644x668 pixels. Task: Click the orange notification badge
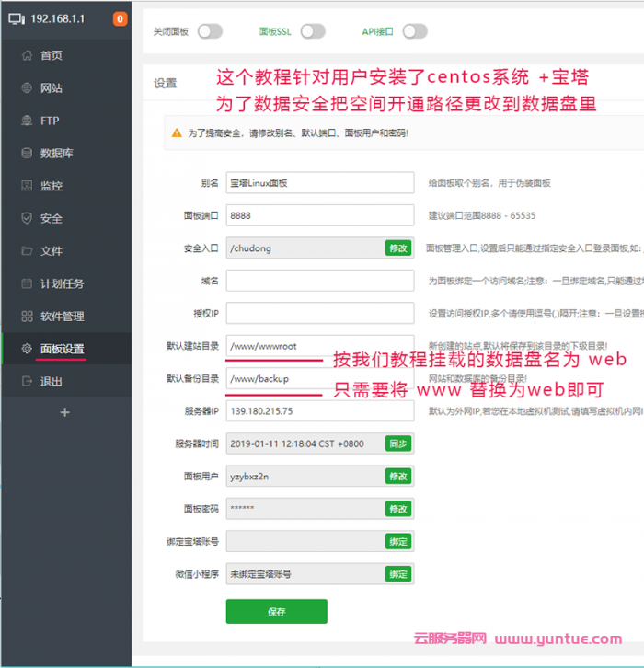pyautogui.click(x=120, y=18)
